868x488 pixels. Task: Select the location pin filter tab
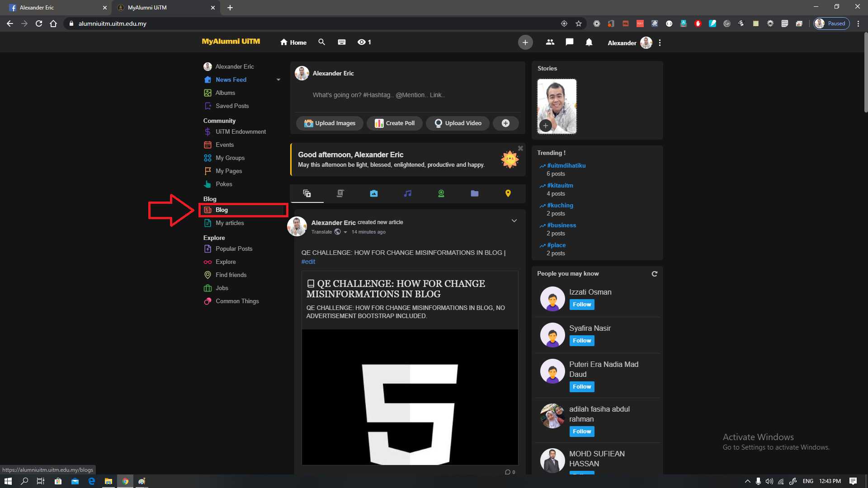[508, 193]
